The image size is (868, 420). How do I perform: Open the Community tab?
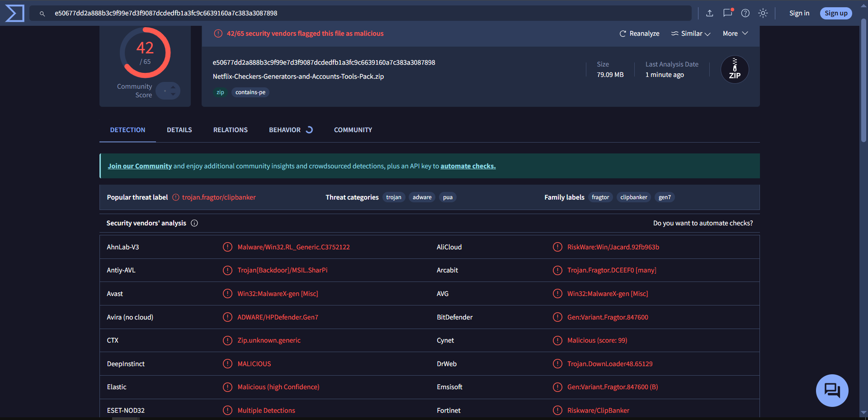point(353,130)
